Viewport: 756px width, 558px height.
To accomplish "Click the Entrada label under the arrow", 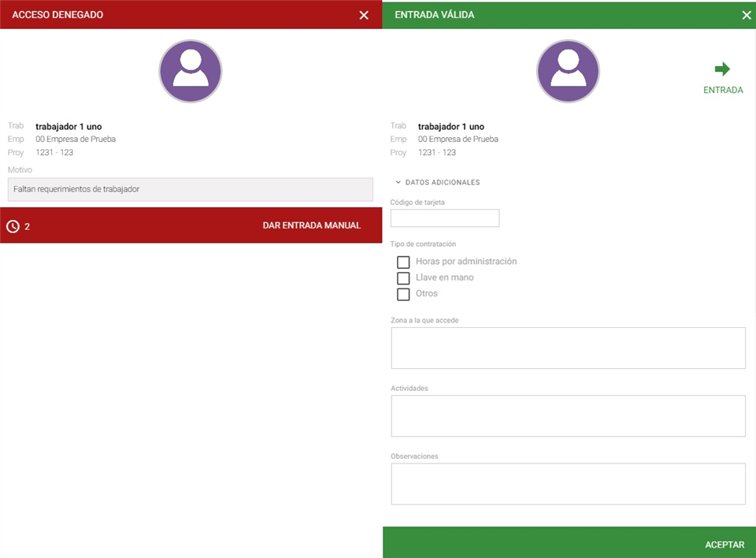I will coord(722,90).
